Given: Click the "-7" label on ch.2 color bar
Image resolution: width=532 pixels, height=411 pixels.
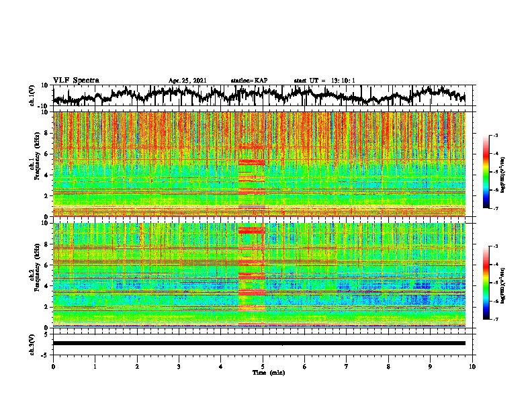Looking at the screenshot, I should (x=496, y=319).
